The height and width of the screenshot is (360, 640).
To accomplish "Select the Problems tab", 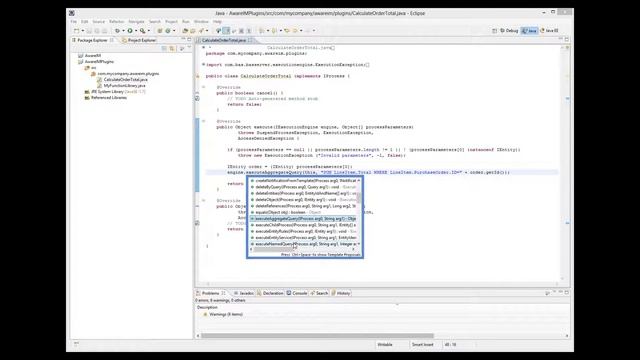I will click(211, 293).
